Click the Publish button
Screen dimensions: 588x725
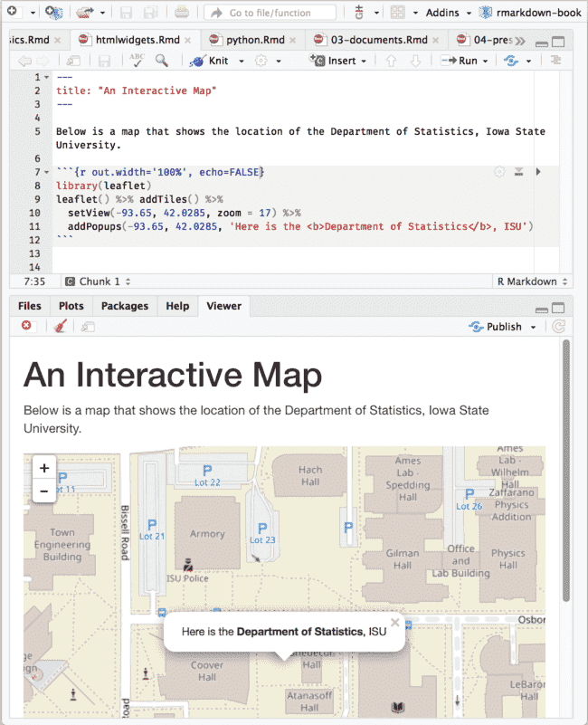pyautogui.click(x=503, y=327)
